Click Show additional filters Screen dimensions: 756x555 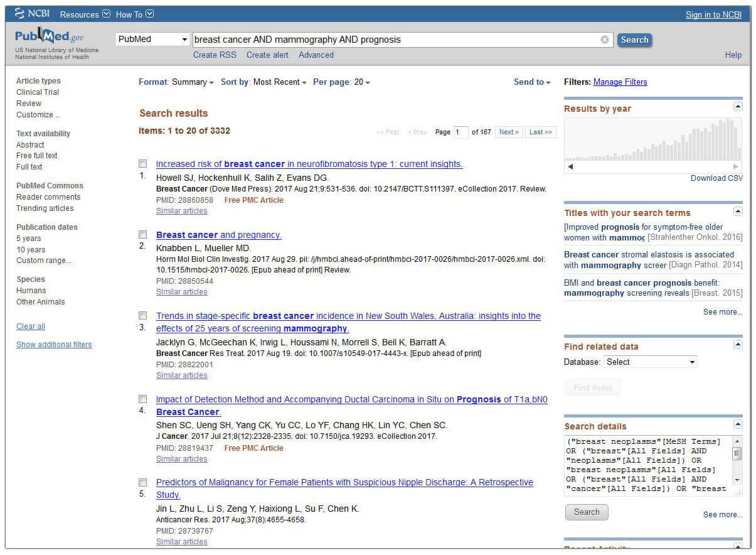click(54, 345)
